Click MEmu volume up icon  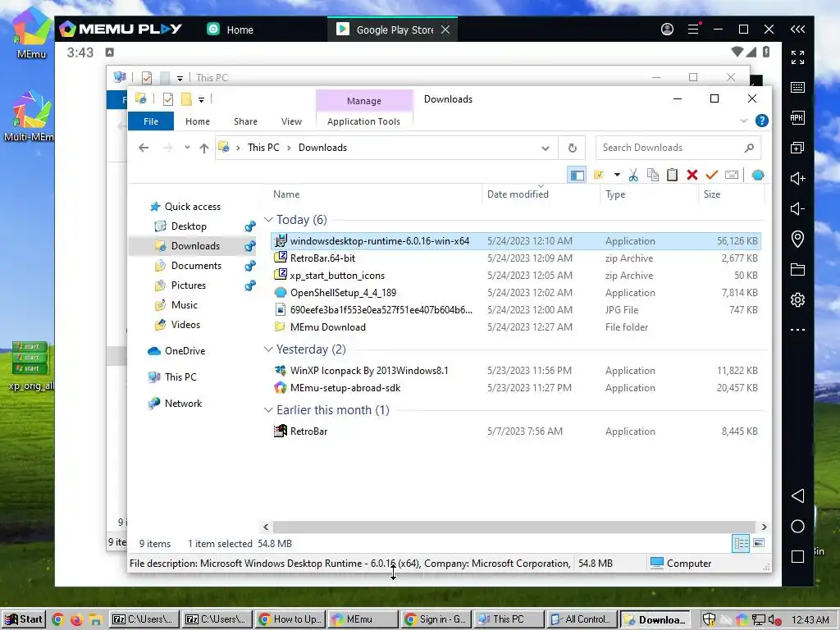point(797,178)
